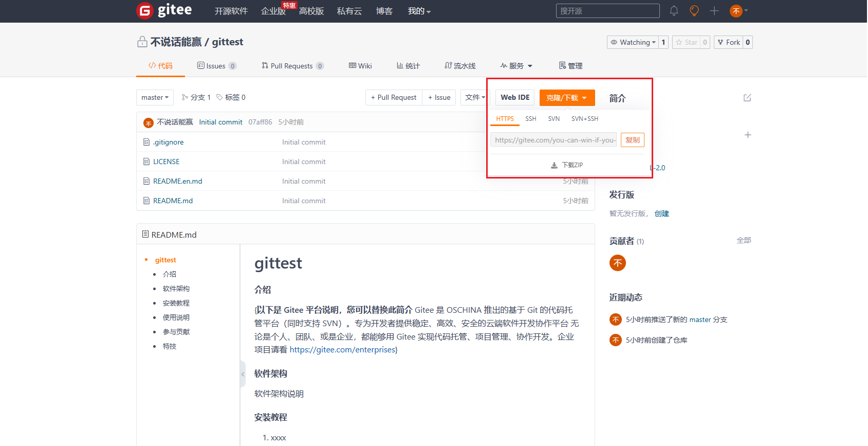Click the LICENSE file icon

[146, 162]
